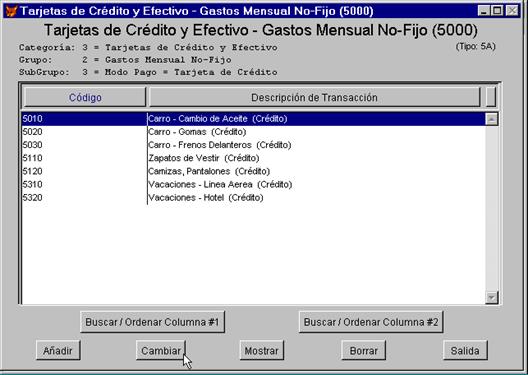Select Camizas, Pantalones (Crédito) row

pos(209,171)
